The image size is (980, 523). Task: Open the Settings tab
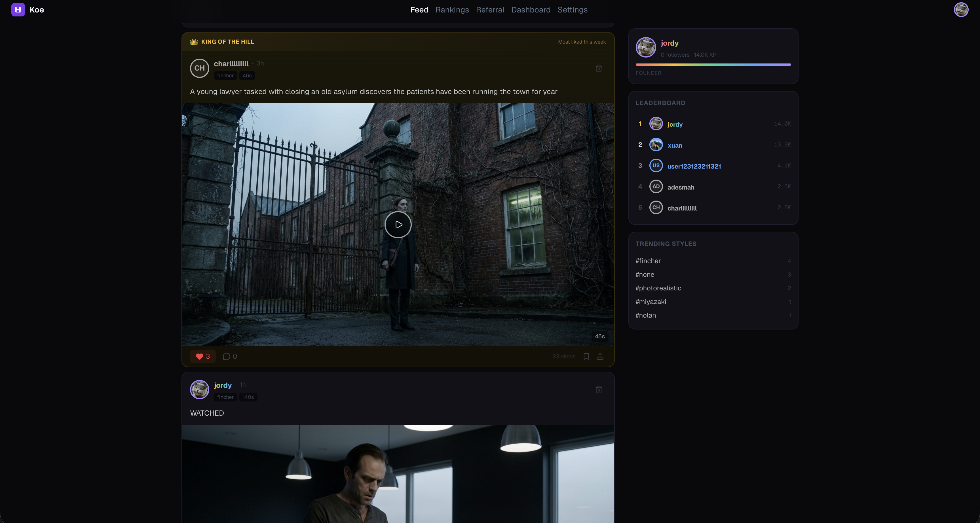572,10
